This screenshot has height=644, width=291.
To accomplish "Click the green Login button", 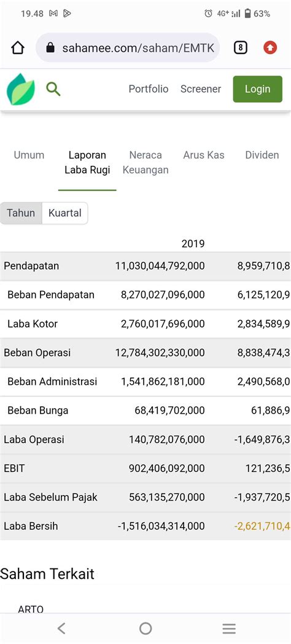I will [258, 89].
